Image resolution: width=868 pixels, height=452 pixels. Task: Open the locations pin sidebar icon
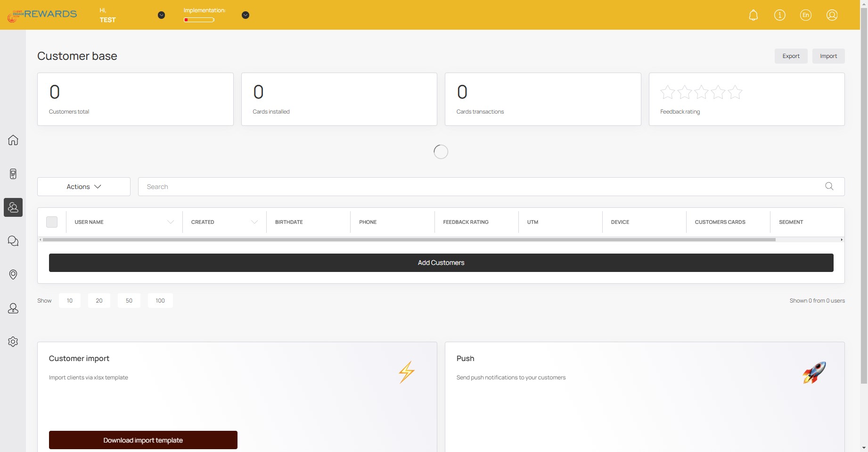point(13,274)
